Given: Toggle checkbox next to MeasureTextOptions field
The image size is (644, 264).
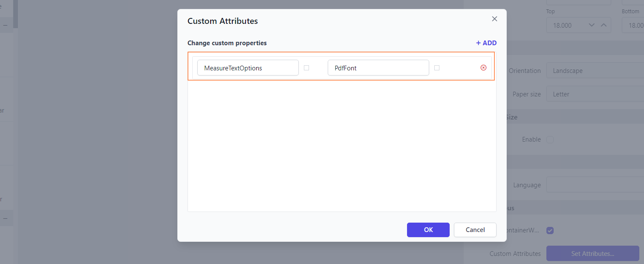Looking at the screenshot, I should pyautogui.click(x=306, y=68).
